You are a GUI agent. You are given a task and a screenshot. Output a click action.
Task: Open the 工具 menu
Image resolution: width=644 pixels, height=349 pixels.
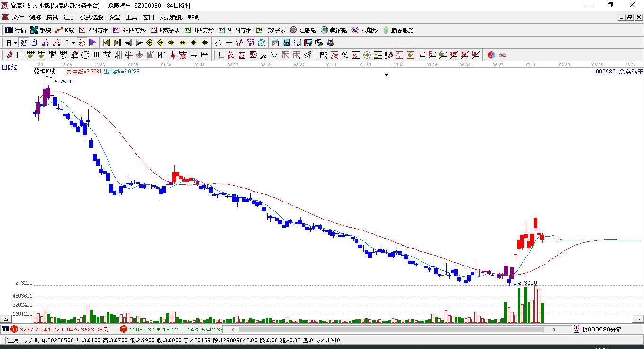click(132, 18)
